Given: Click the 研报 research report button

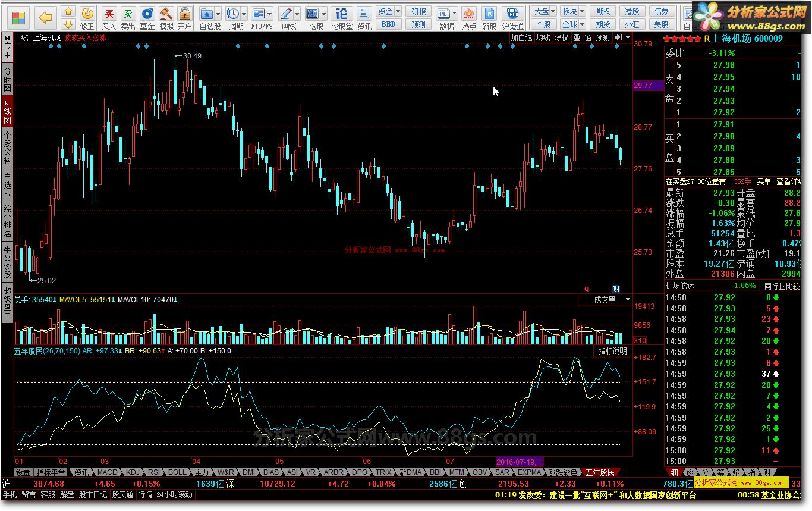Looking at the screenshot, I should (x=418, y=11).
